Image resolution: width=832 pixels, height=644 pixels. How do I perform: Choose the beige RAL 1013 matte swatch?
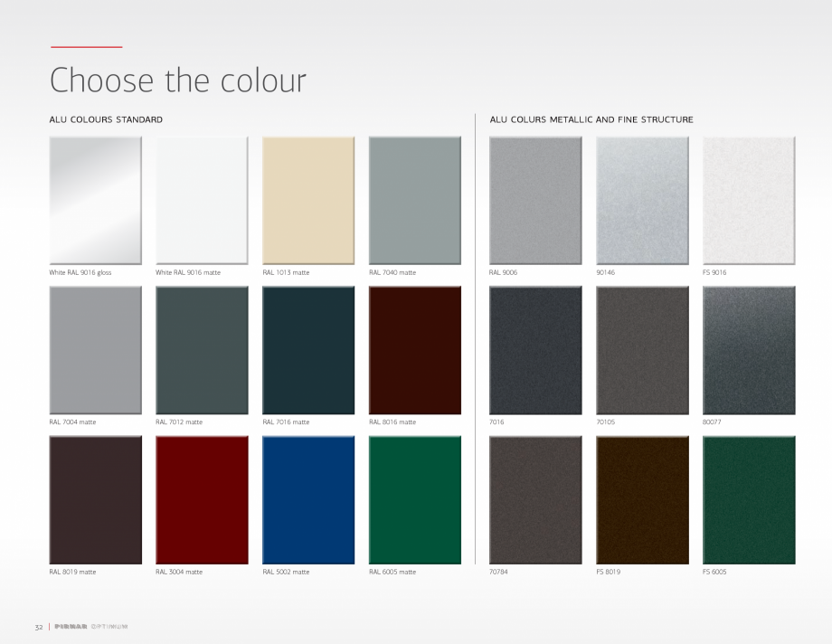pos(308,200)
